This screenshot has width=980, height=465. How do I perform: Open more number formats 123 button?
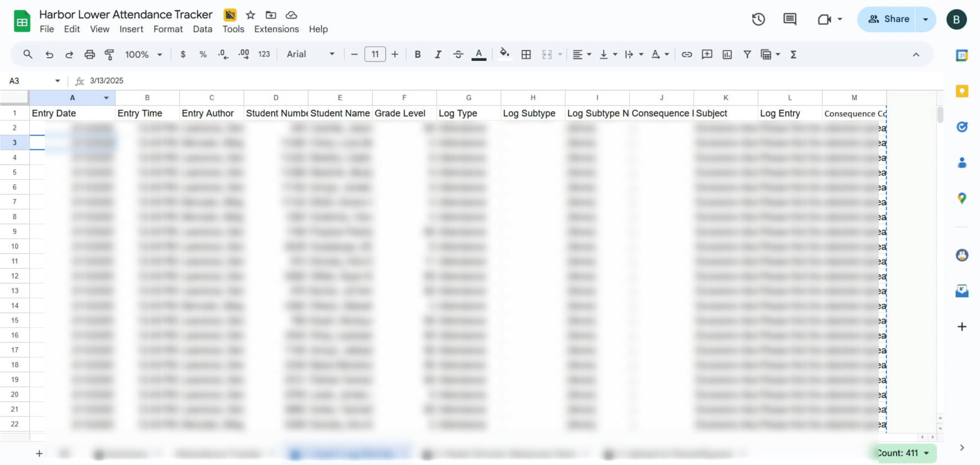pos(264,54)
